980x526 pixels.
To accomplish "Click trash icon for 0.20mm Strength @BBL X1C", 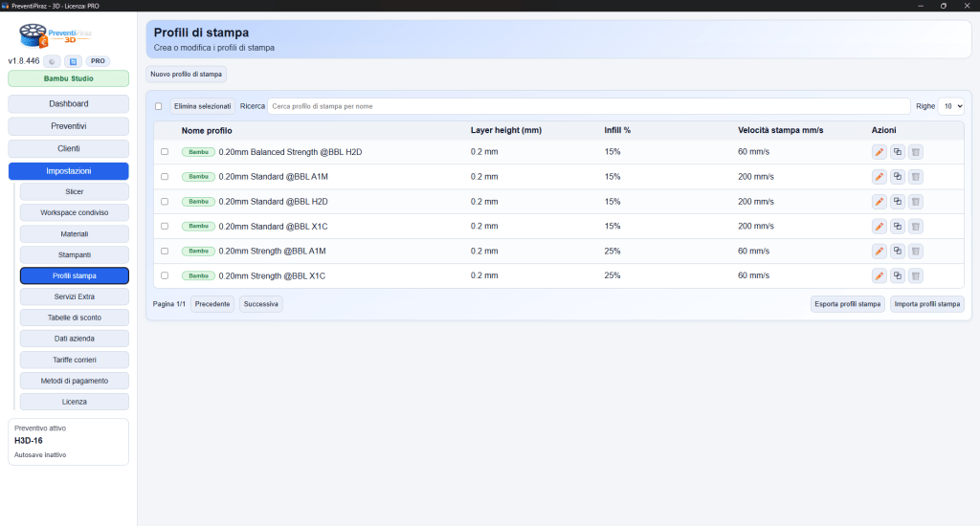I will tap(915, 276).
